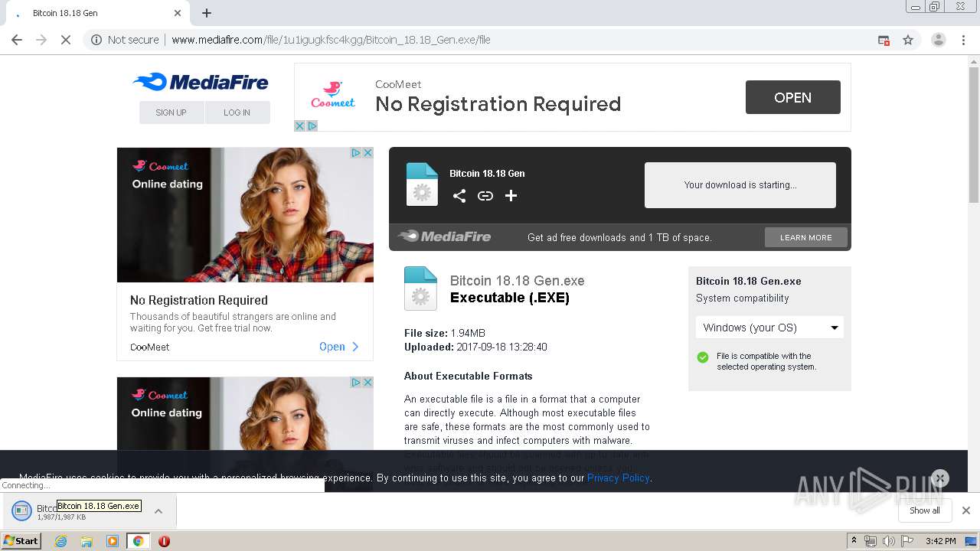Go back with the browser back arrow
The image size is (980, 551).
pos(17,40)
